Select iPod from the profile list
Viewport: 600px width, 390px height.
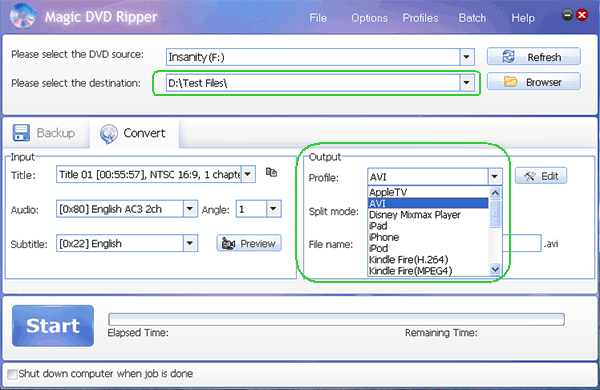click(428, 248)
